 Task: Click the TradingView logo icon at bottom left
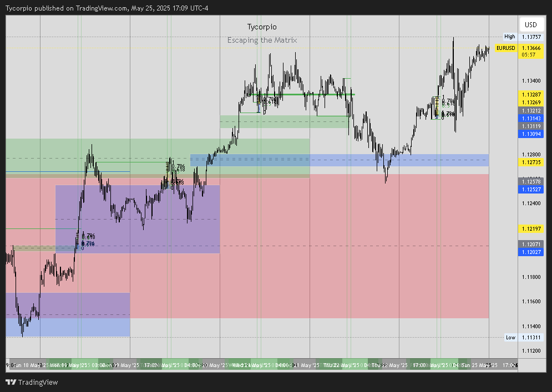[x=10, y=382]
